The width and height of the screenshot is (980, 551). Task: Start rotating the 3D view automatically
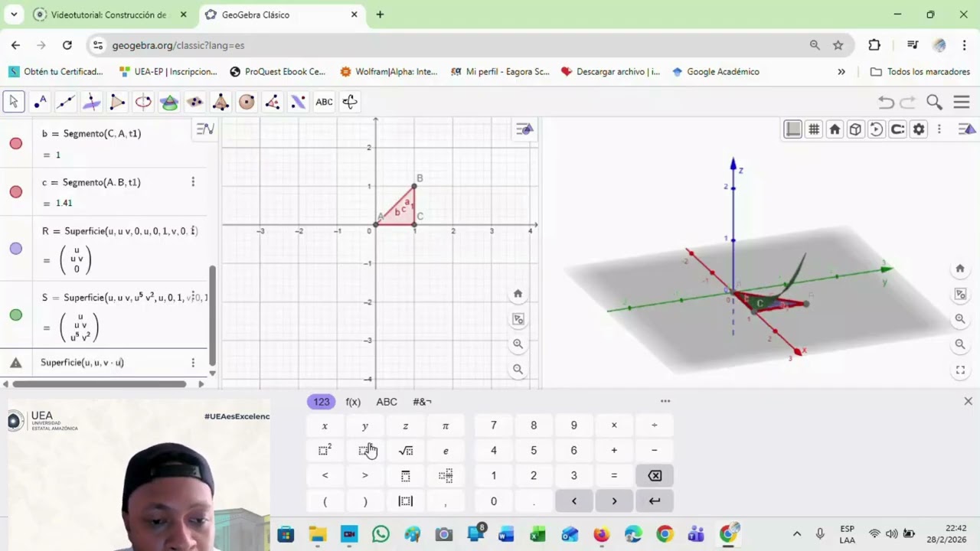(x=877, y=129)
